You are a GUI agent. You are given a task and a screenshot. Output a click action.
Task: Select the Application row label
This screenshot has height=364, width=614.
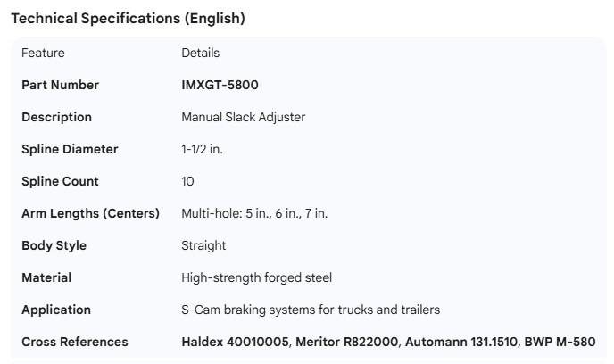[56, 310]
